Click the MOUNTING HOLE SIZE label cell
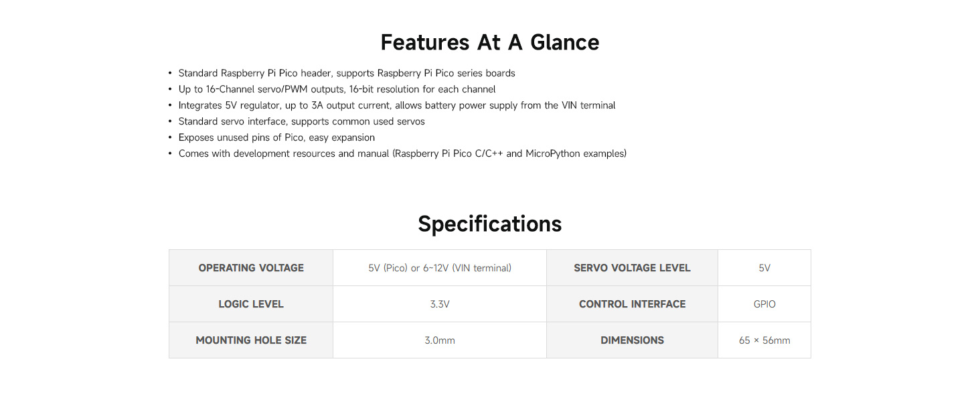This screenshot has width=980, height=402. (251, 340)
